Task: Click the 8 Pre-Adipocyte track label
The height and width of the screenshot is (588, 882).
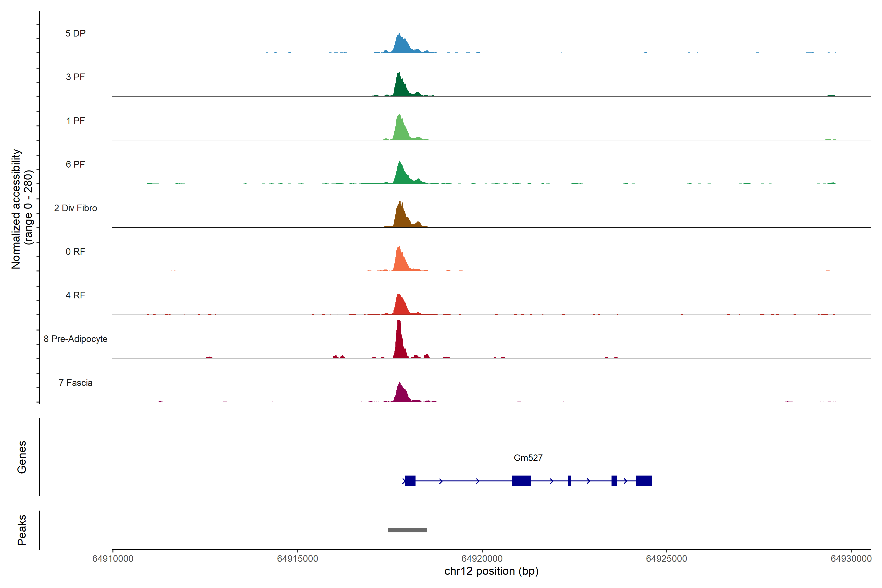Action: pyautogui.click(x=75, y=339)
